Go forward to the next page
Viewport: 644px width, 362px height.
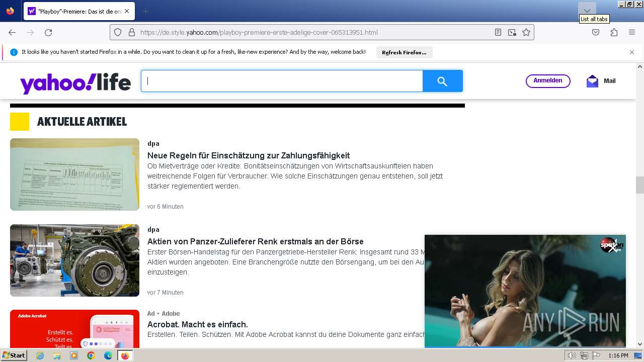pos(30,32)
